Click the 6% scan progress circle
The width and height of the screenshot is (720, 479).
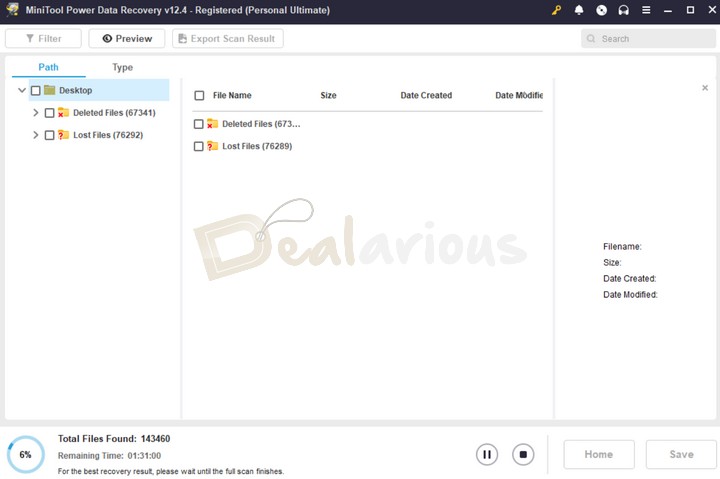(x=26, y=455)
